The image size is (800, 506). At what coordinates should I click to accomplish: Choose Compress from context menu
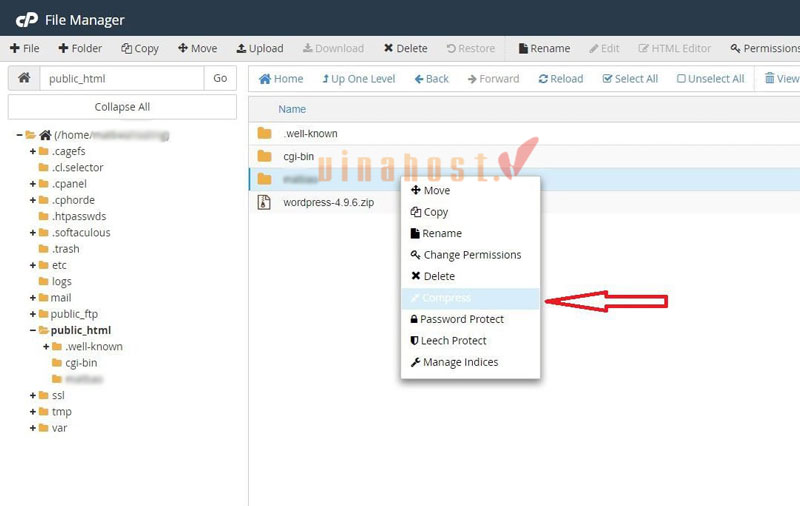[470, 298]
